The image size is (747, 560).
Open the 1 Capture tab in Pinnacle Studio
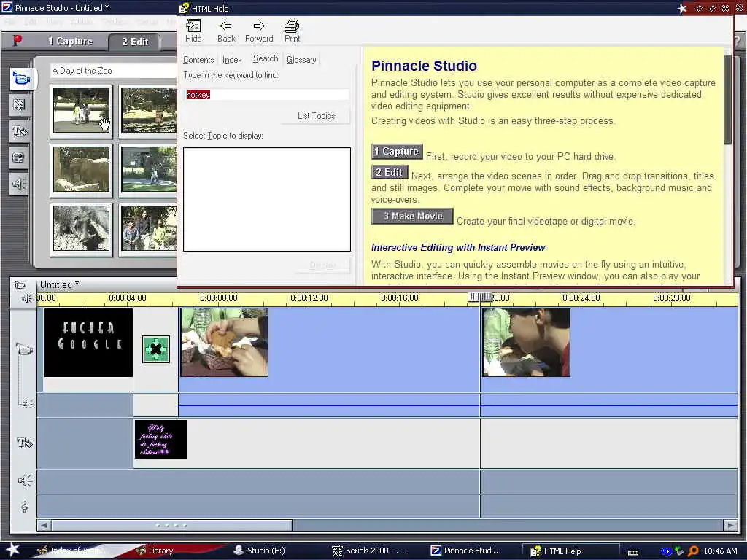pos(70,42)
